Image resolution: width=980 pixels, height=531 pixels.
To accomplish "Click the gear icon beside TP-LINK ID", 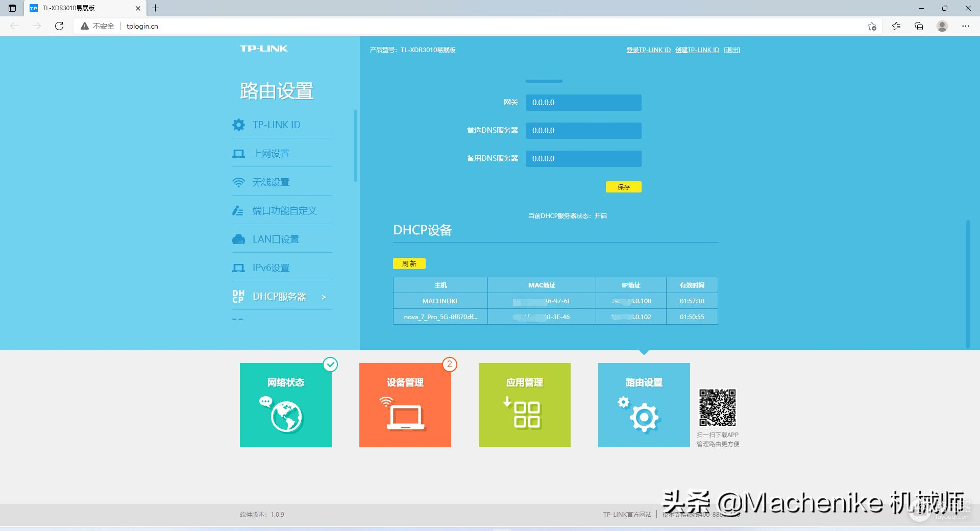I will pos(238,125).
